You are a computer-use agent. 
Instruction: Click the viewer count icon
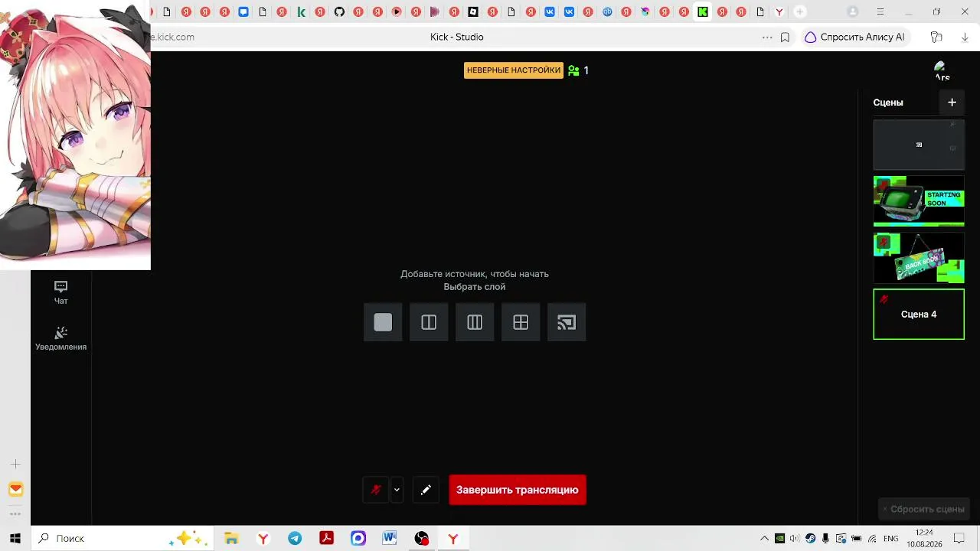click(x=573, y=70)
